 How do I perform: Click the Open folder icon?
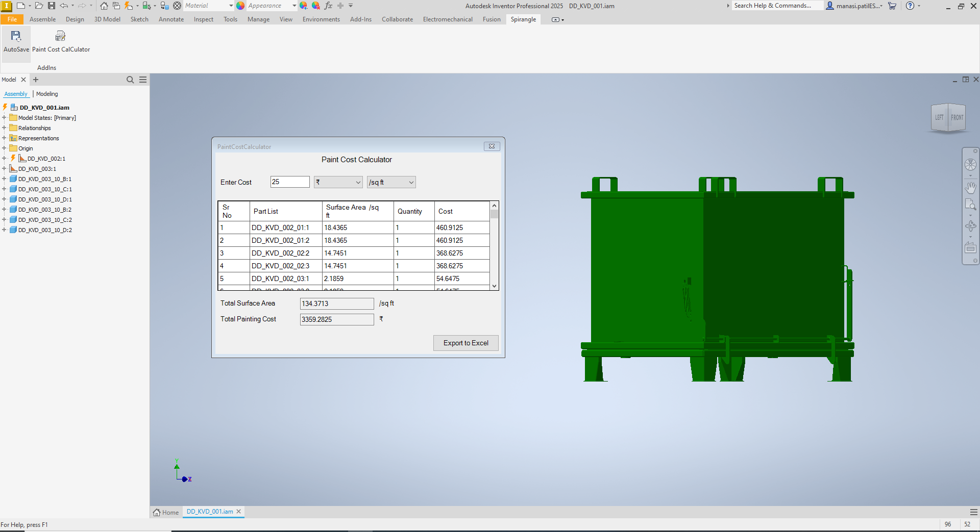click(x=39, y=6)
